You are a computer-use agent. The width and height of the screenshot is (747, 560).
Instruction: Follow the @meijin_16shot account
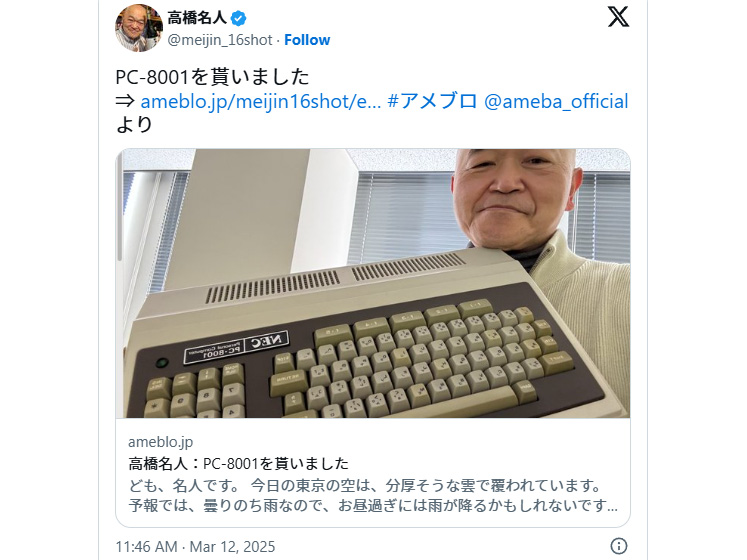click(307, 40)
